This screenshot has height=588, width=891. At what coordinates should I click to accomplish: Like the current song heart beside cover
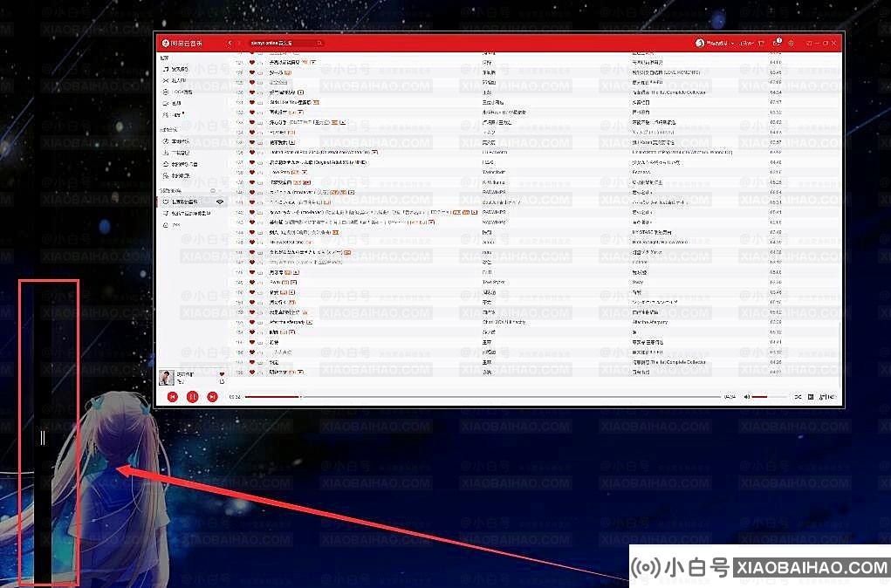point(222,373)
